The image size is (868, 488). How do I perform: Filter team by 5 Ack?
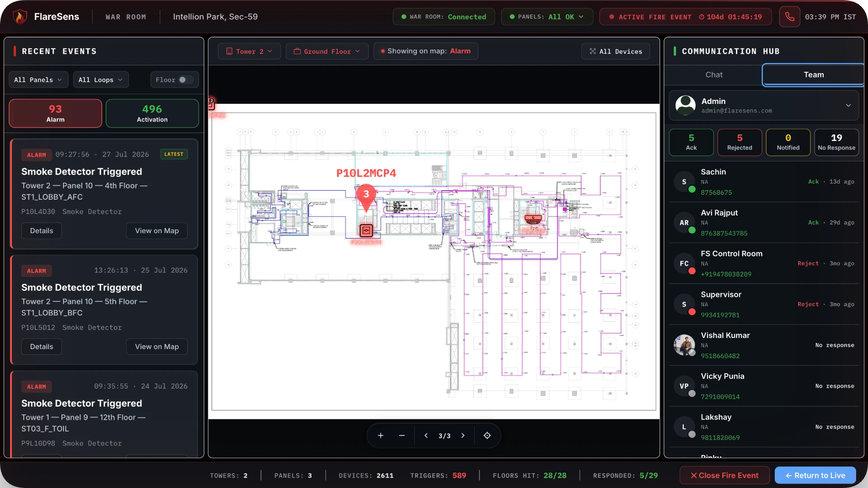(691, 142)
